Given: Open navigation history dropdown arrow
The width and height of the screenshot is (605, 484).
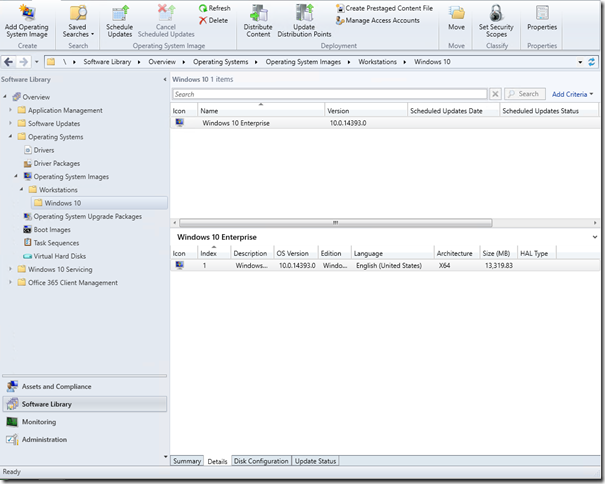Looking at the screenshot, I should 37,62.
